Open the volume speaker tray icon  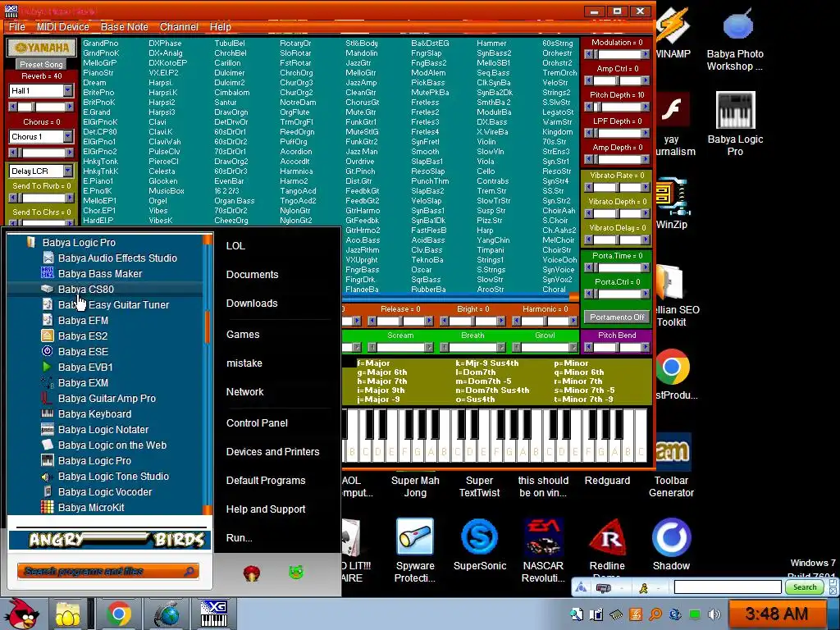click(x=714, y=614)
